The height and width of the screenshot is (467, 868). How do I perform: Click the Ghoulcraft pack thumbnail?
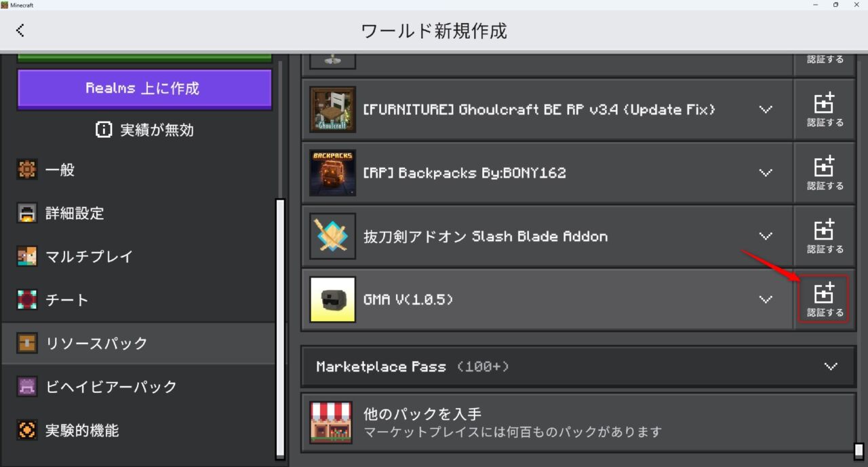(332, 109)
